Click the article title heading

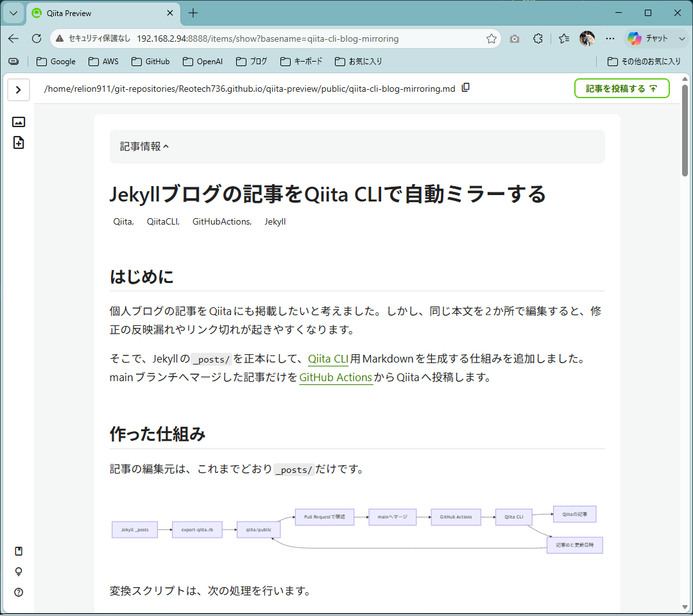click(327, 194)
